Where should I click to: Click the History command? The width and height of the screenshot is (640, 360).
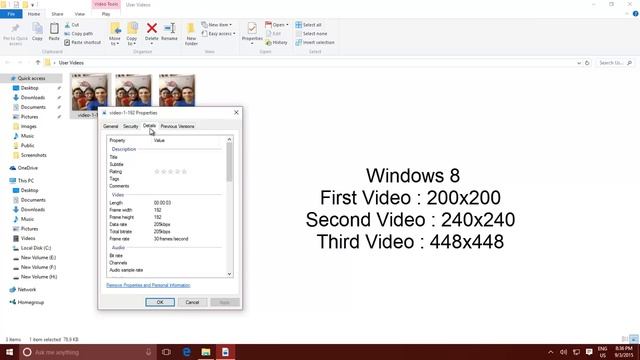(x=276, y=42)
